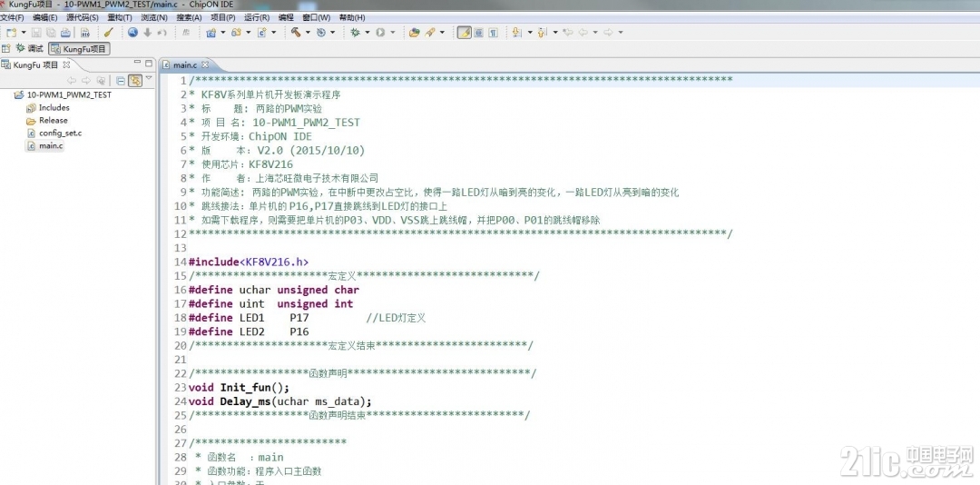Open the 窗口(W) menu
Image resolution: width=980 pixels, height=485 pixels.
pyautogui.click(x=316, y=17)
